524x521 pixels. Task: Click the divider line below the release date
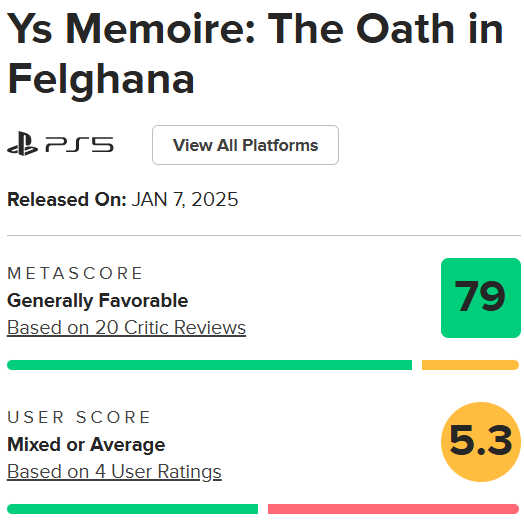(264, 235)
